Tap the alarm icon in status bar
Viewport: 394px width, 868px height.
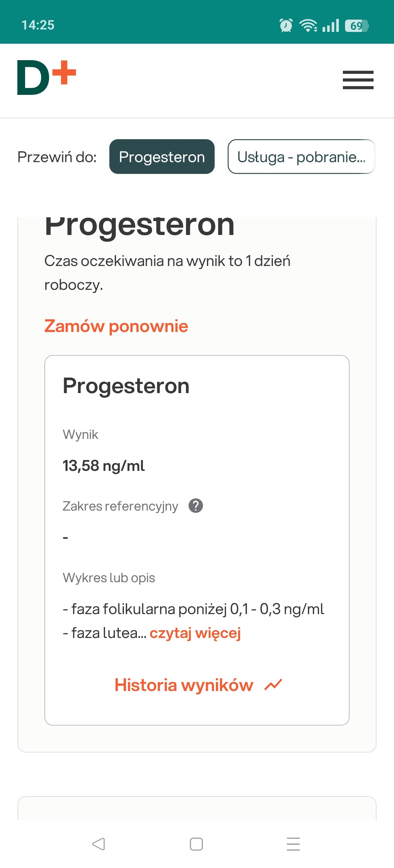pos(286,25)
